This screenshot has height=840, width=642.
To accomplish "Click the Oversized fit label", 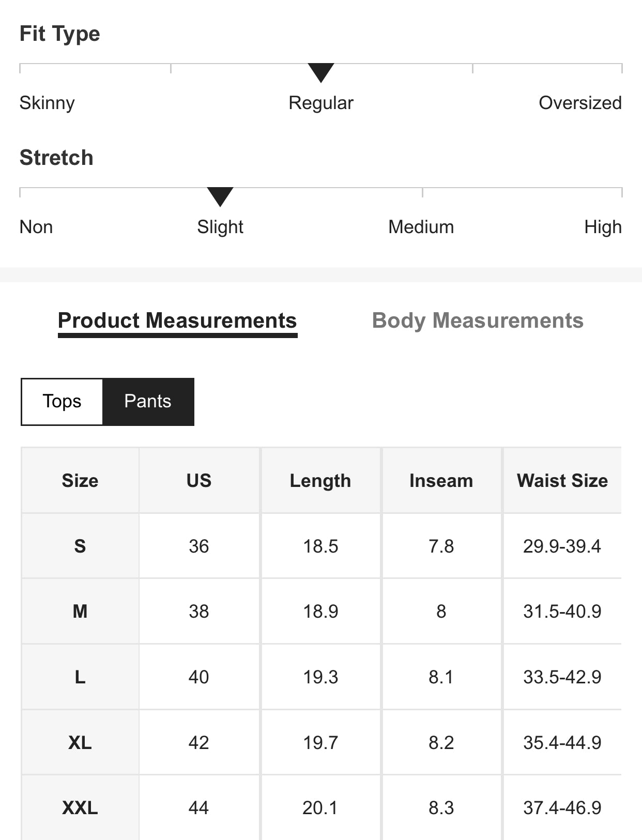I will pyautogui.click(x=580, y=103).
